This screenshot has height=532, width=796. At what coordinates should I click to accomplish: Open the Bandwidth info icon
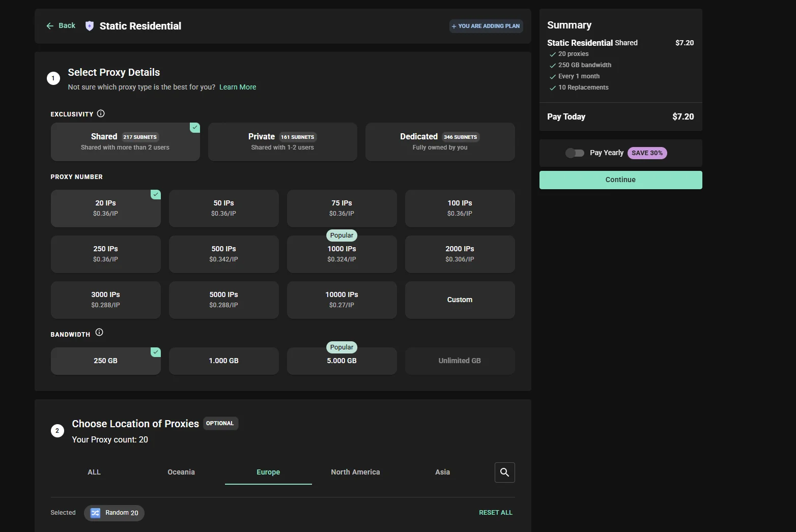99,333
